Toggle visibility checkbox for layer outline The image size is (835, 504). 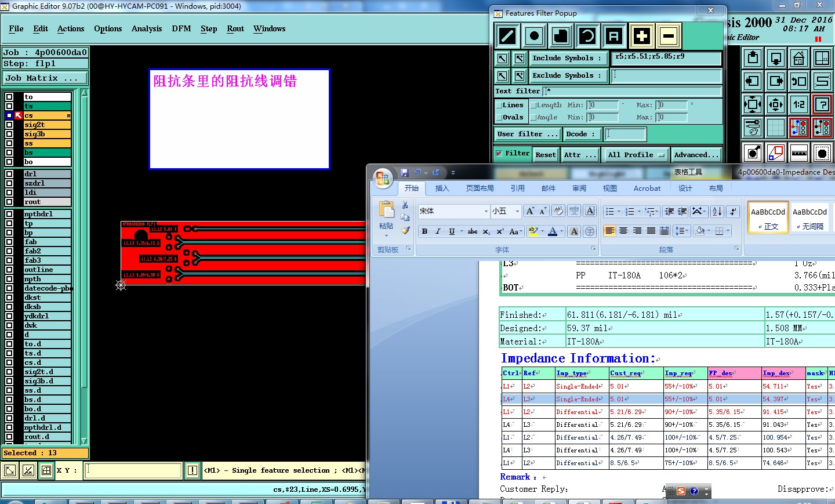pyautogui.click(x=9, y=270)
